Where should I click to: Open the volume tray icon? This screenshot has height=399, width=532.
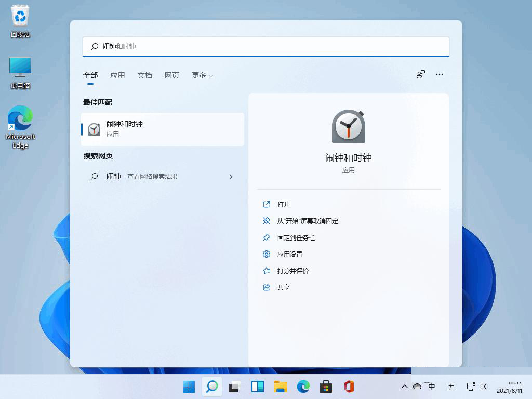click(483, 387)
